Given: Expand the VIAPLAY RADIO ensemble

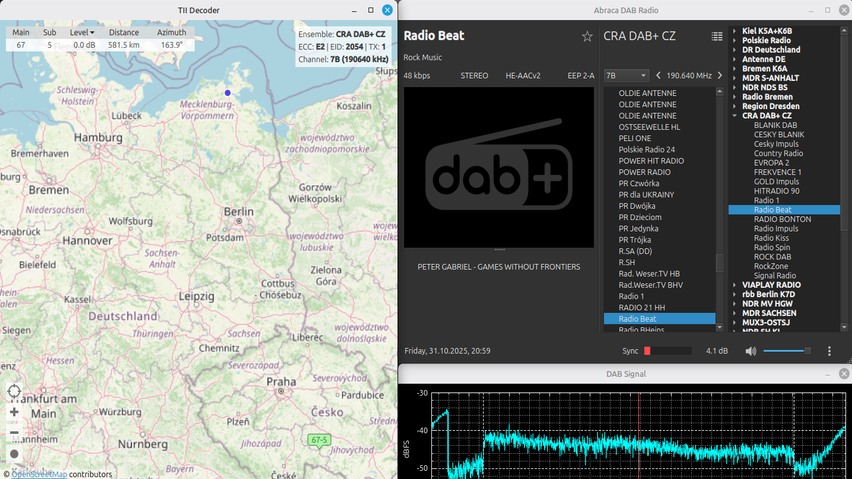Looking at the screenshot, I should click(x=733, y=285).
